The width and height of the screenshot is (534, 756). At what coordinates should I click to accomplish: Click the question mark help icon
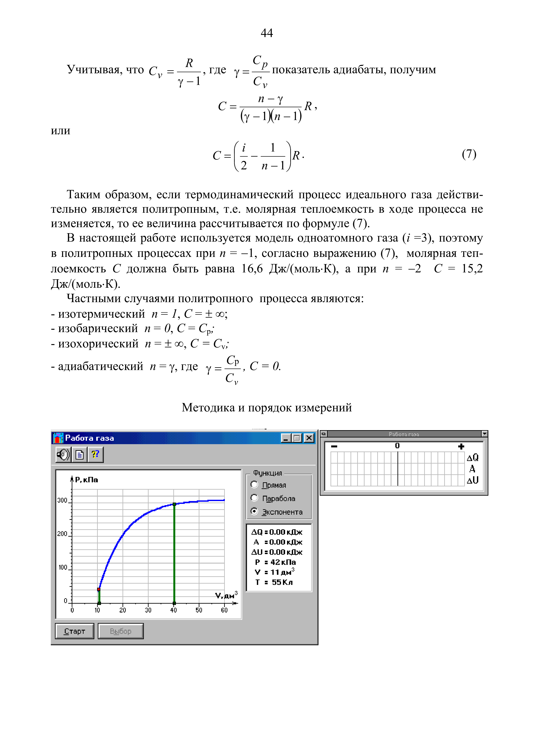tap(95, 455)
